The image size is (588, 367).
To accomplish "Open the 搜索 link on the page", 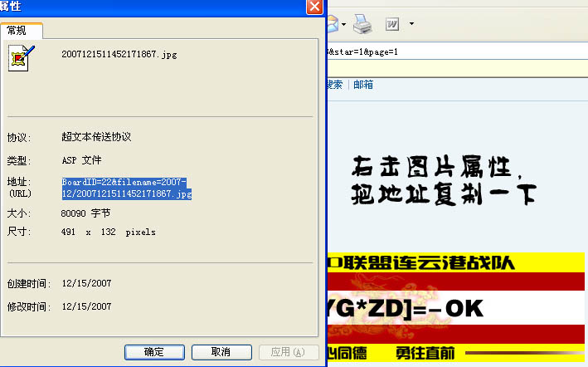I will pyautogui.click(x=334, y=84).
